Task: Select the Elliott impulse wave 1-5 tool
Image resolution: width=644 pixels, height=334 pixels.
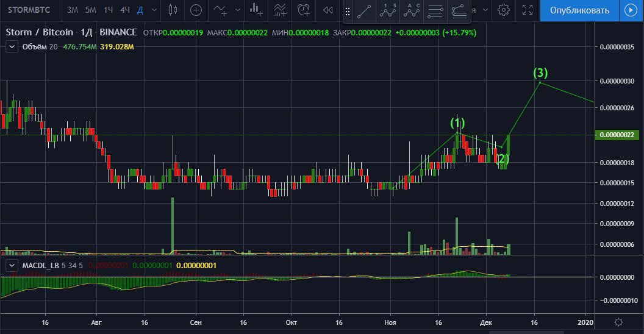Action: pos(388,12)
